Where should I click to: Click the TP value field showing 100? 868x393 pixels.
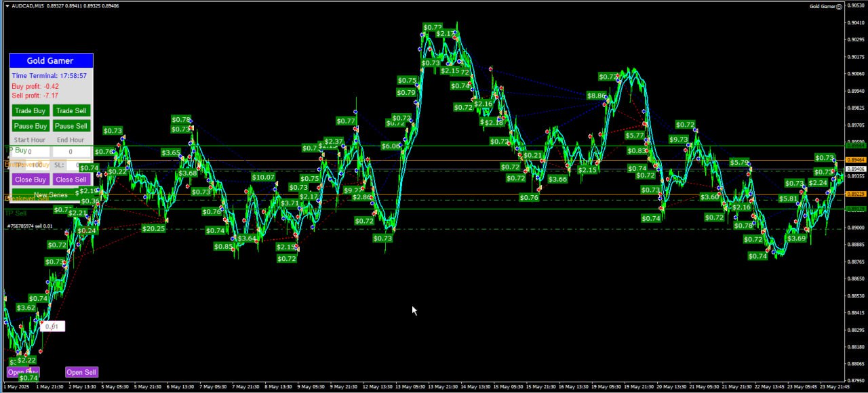pos(39,165)
